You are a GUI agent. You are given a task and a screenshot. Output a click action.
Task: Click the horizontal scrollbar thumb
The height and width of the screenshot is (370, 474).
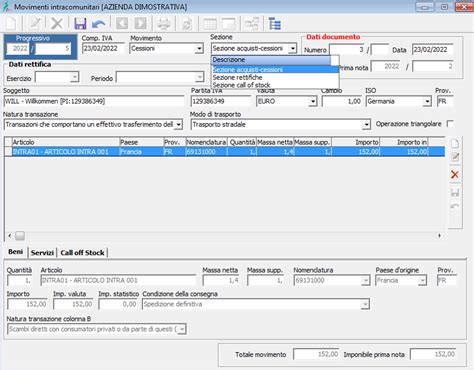pos(20,236)
